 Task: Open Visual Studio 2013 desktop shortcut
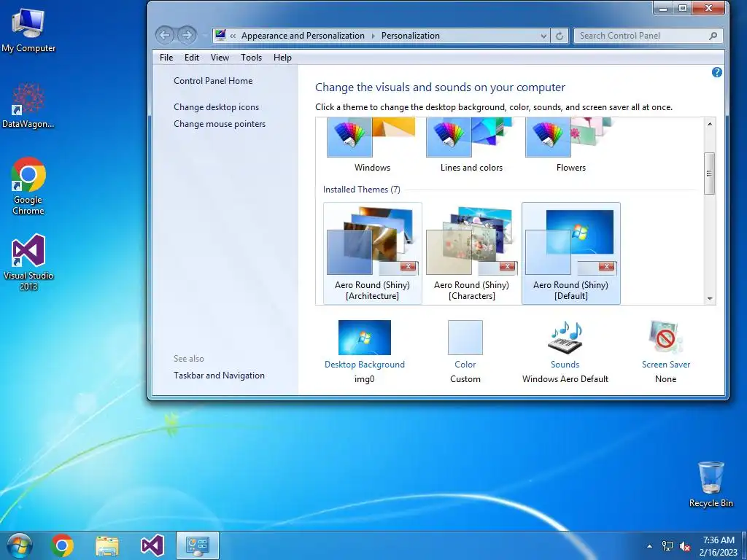(x=28, y=262)
